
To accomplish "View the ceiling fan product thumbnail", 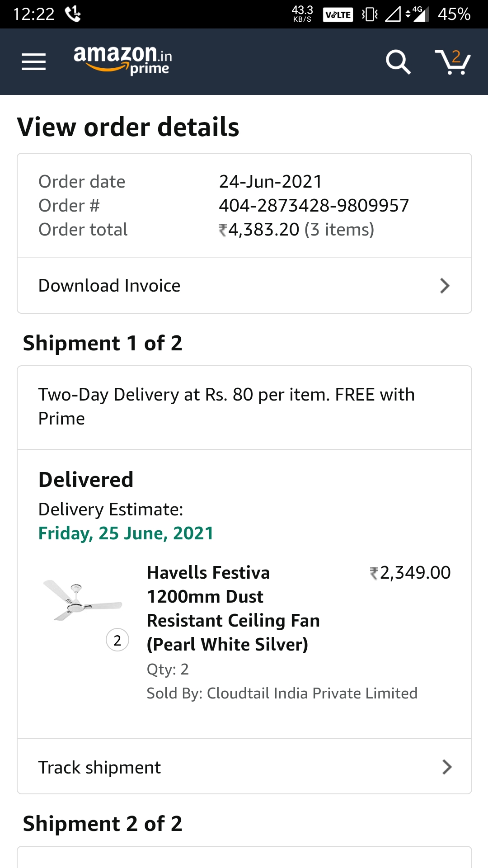I will tap(82, 600).
